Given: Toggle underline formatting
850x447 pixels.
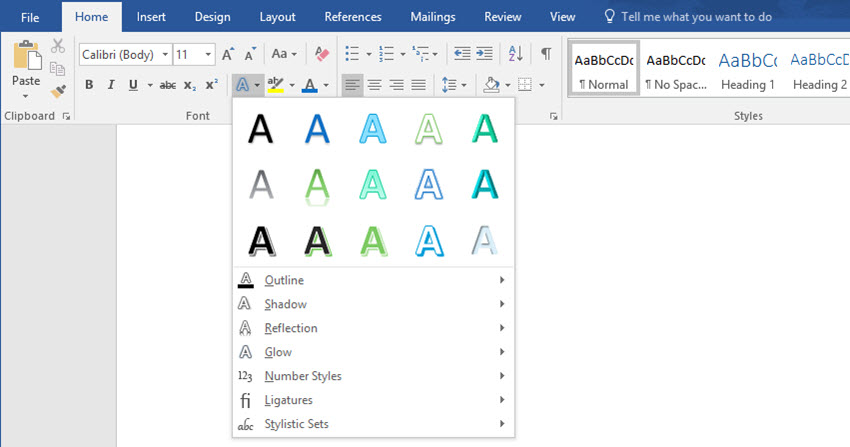Looking at the screenshot, I should coord(133,85).
